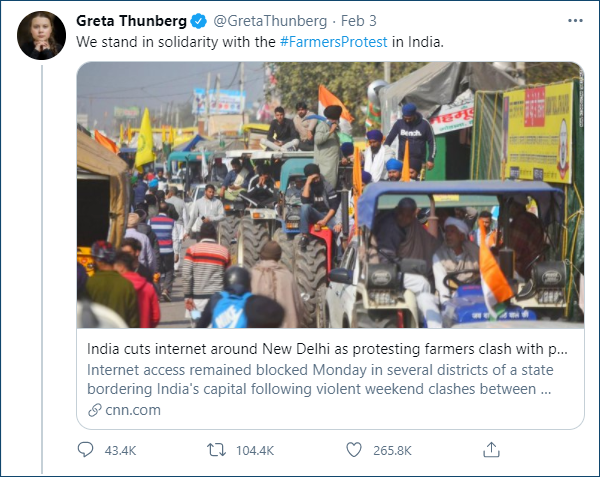This screenshot has height=477, width=600.
Task: Open Greta Thunberg's profile avatar
Action: (x=42, y=35)
